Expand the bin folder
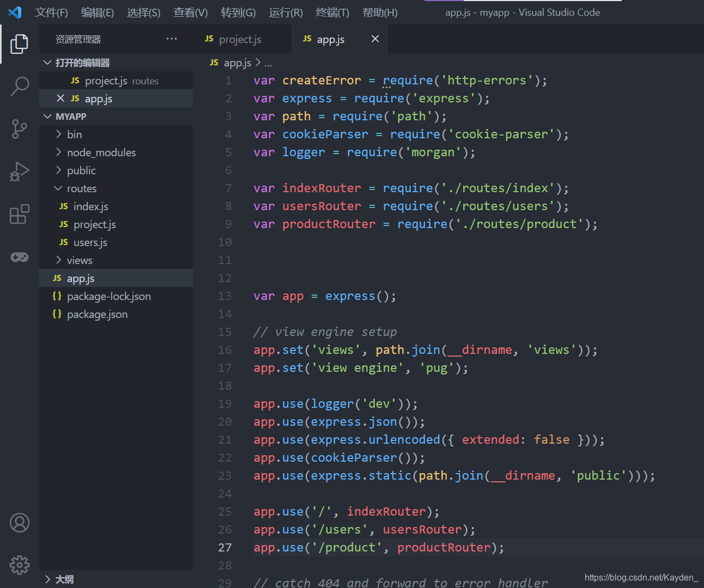The width and height of the screenshot is (704, 588). pyautogui.click(x=58, y=134)
